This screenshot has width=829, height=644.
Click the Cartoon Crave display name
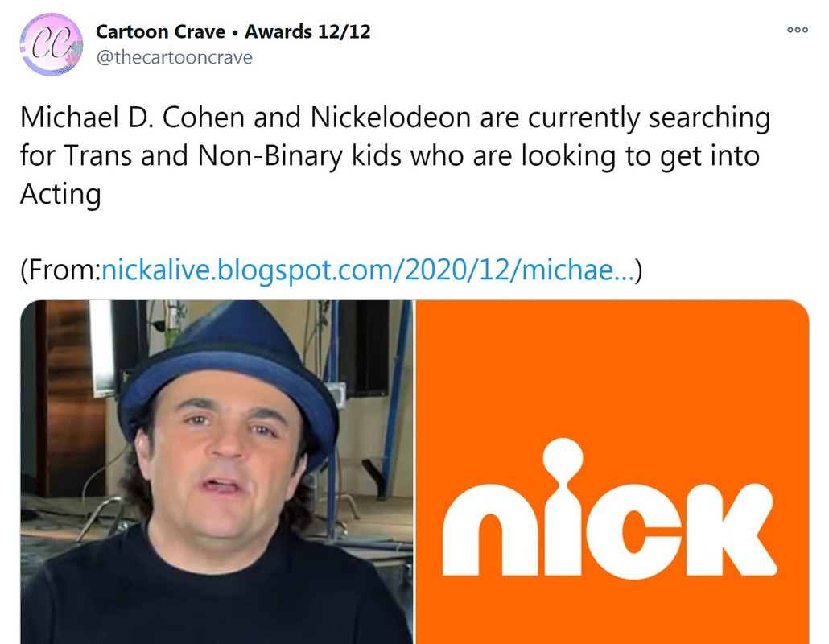pyautogui.click(x=161, y=32)
